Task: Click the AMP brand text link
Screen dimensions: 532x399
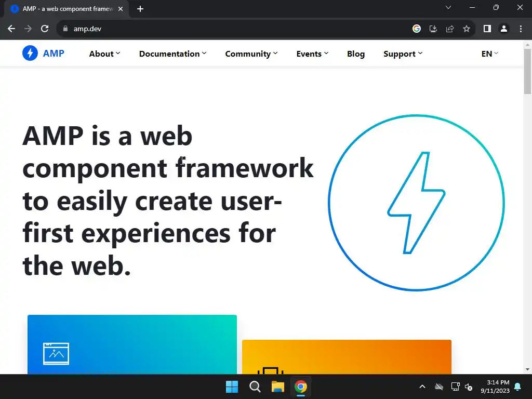Action: pyautogui.click(x=54, y=54)
